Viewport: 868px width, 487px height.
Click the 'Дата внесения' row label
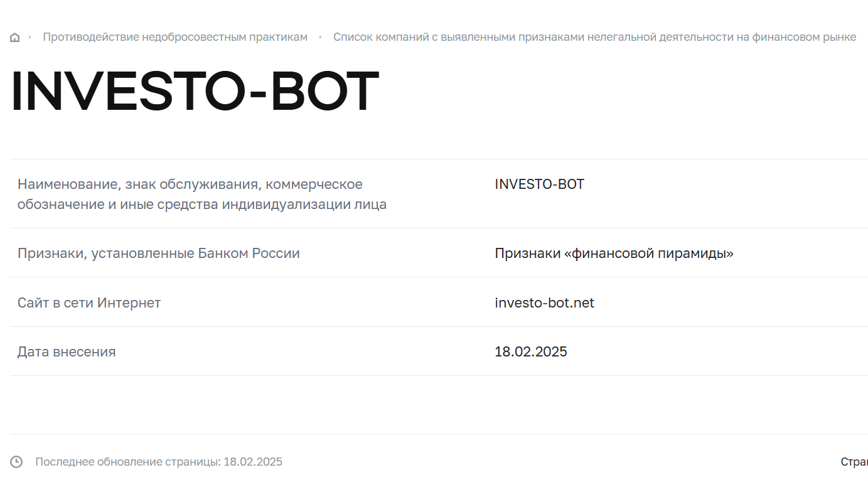click(x=67, y=352)
